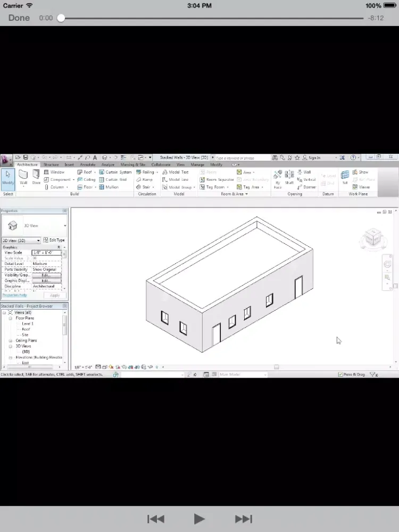The image size is (399, 532).
Task: Click the Set work plane tool
Action: click(x=345, y=177)
